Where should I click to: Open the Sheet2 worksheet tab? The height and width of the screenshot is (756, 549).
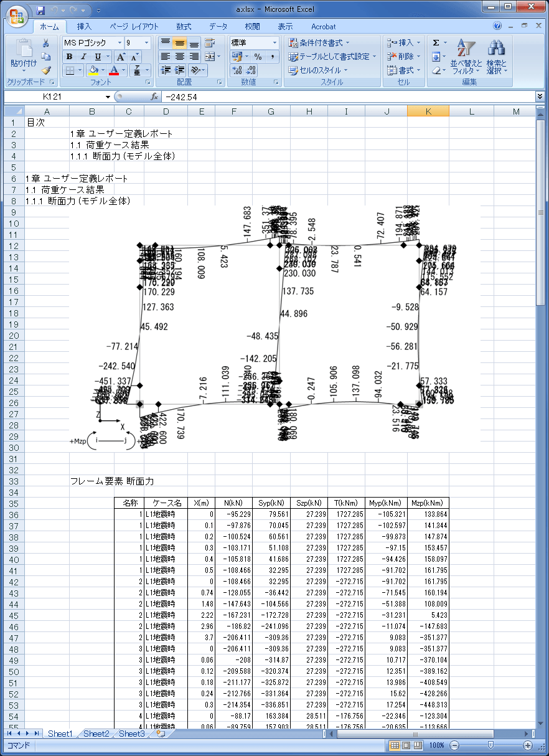pyautogui.click(x=96, y=734)
